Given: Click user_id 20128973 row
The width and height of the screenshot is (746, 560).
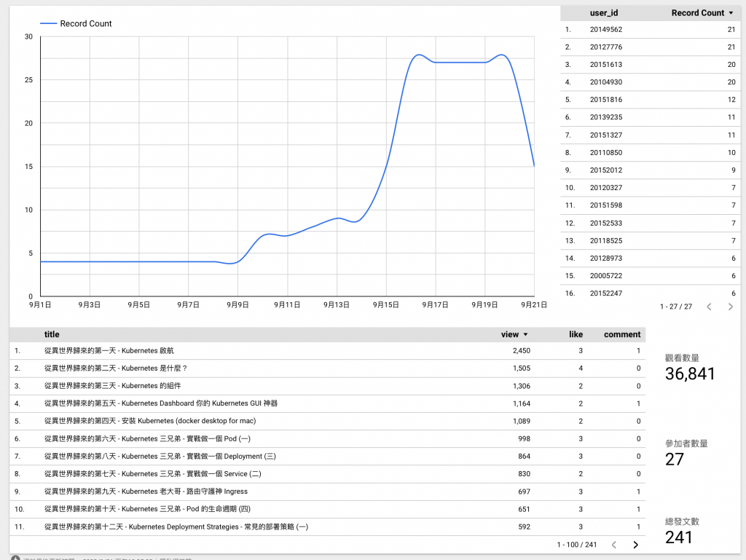Looking at the screenshot, I should (x=650, y=258).
